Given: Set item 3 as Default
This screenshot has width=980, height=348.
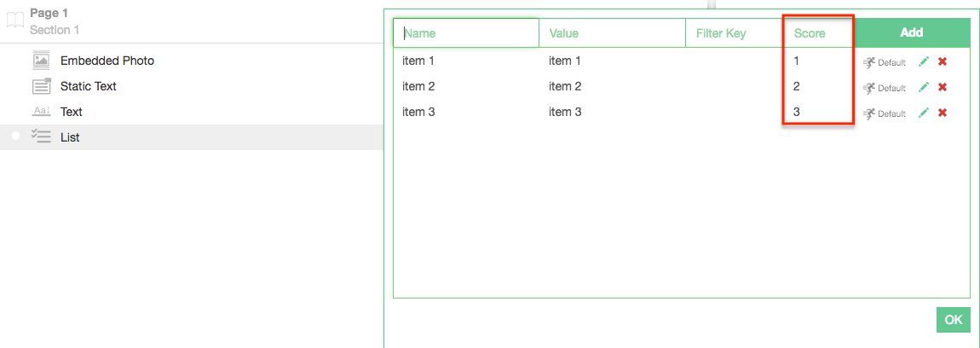Looking at the screenshot, I should [885, 113].
